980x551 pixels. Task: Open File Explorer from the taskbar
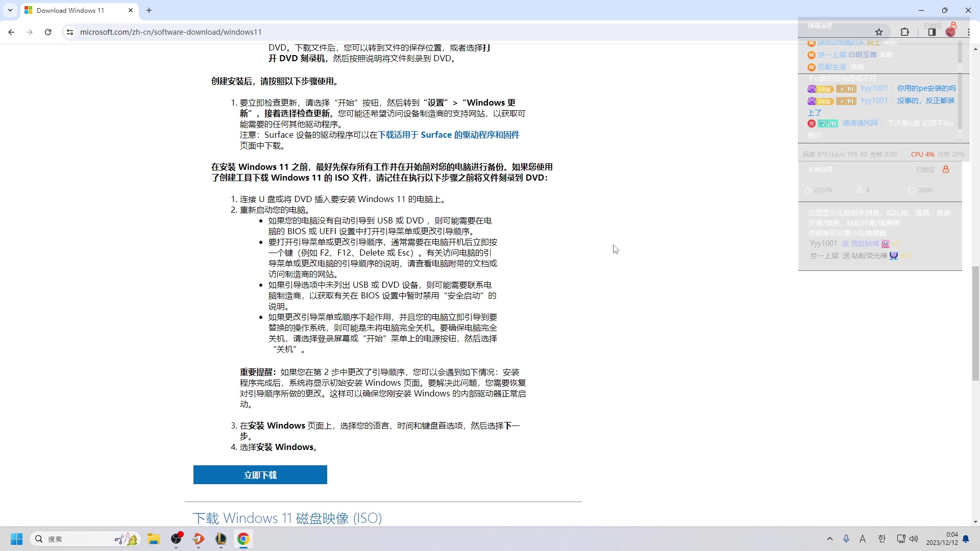[x=154, y=539]
